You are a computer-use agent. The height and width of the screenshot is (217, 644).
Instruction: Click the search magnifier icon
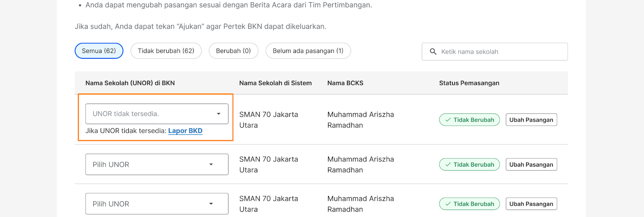[433, 52]
